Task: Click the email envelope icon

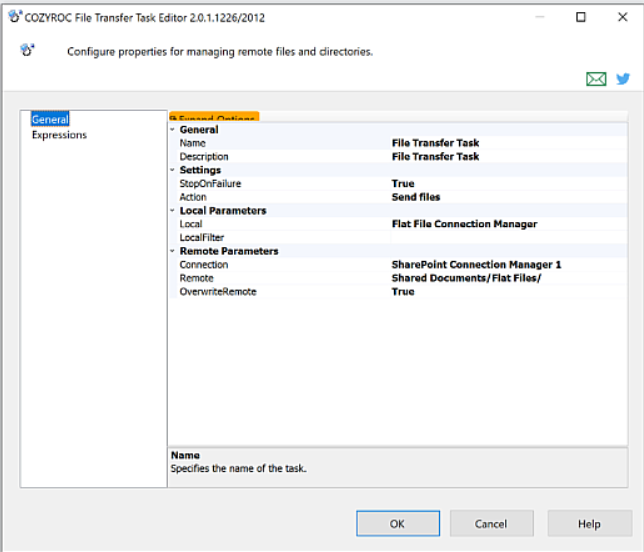Action: coord(596,78)
